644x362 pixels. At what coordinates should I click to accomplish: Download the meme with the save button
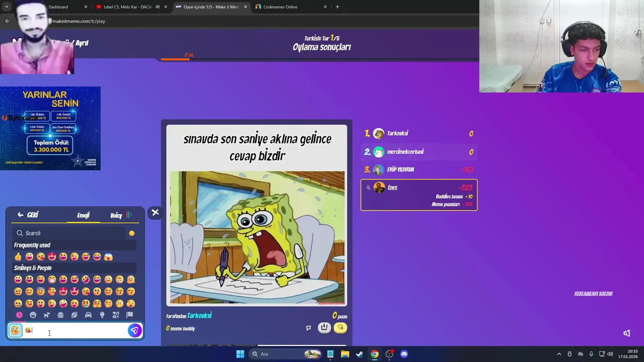tap(324, 328)
